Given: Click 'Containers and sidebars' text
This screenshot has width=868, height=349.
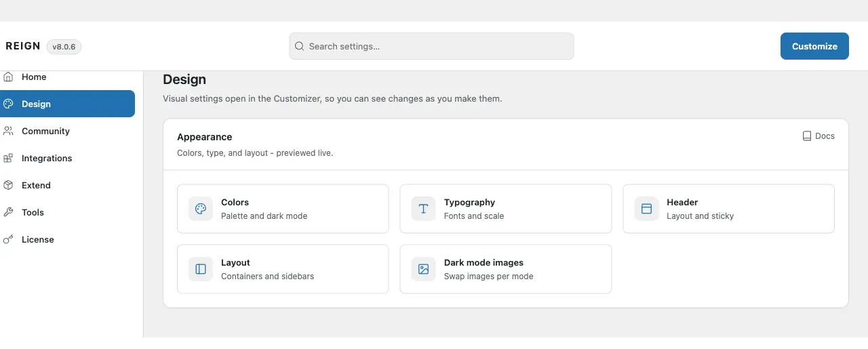Looking at the screenshot, I should (267, 276).
